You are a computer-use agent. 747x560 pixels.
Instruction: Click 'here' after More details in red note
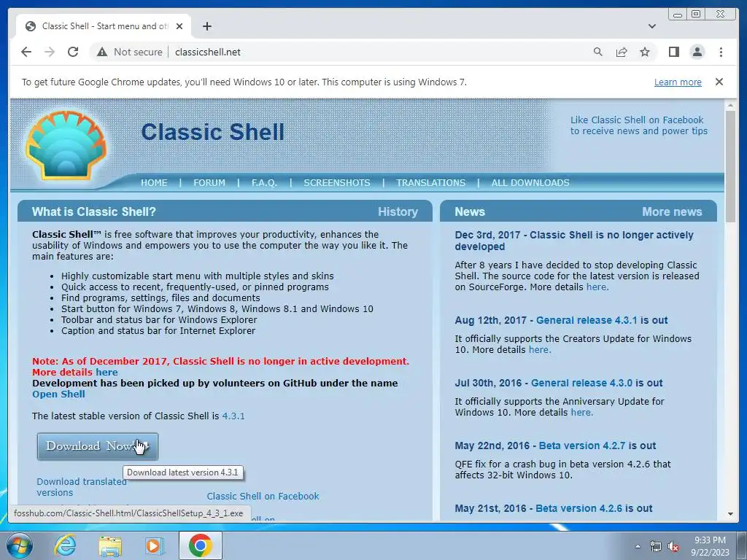[x=107, y=373]
